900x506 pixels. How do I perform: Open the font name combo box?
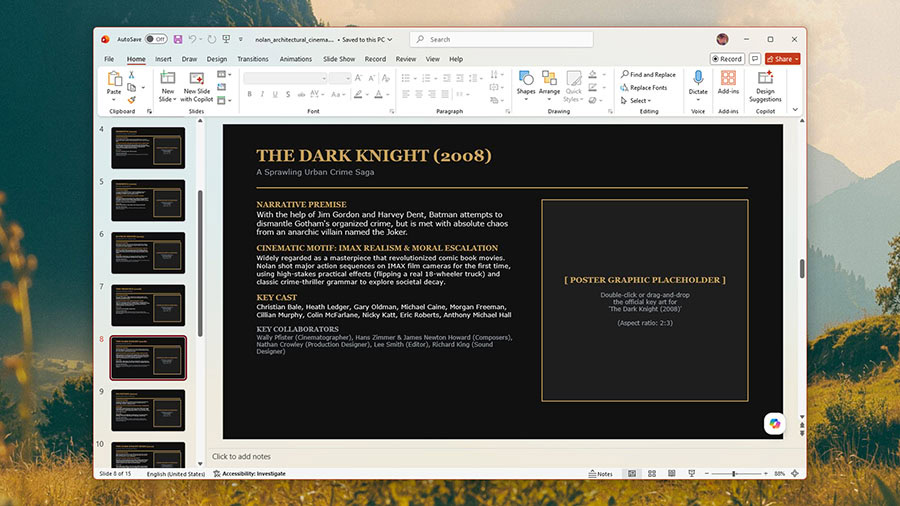tap(285, 78)
